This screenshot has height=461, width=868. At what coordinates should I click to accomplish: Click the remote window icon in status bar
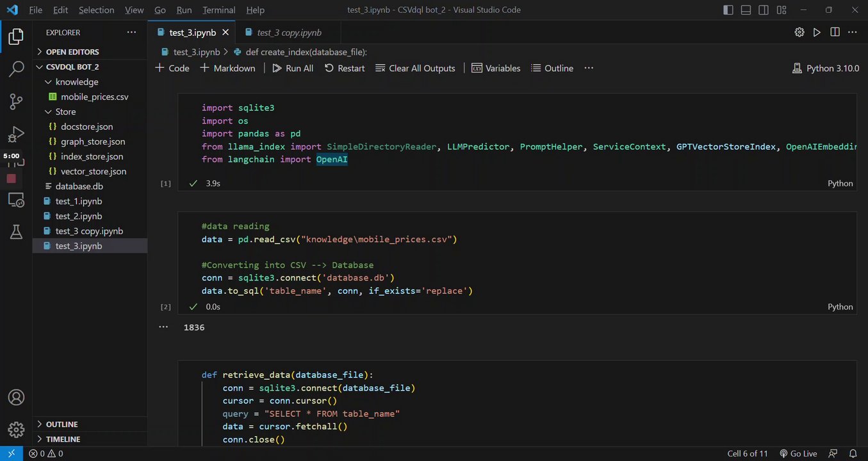point(12,453)
